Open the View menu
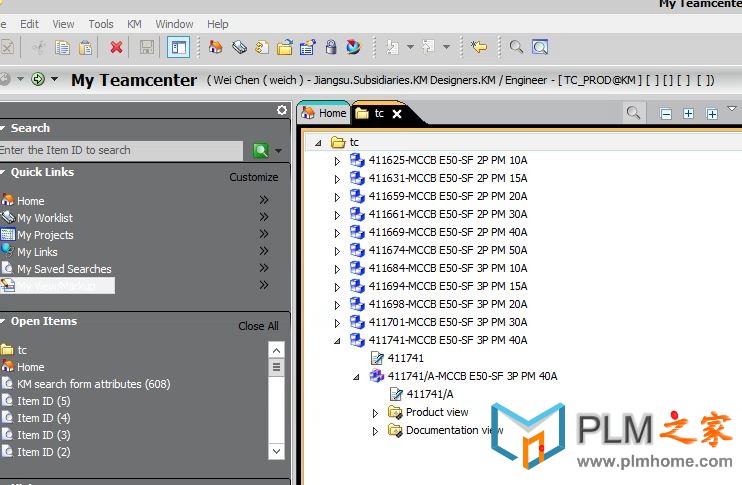742x485 pixels. pyautogui.click(x=63, y=24)
